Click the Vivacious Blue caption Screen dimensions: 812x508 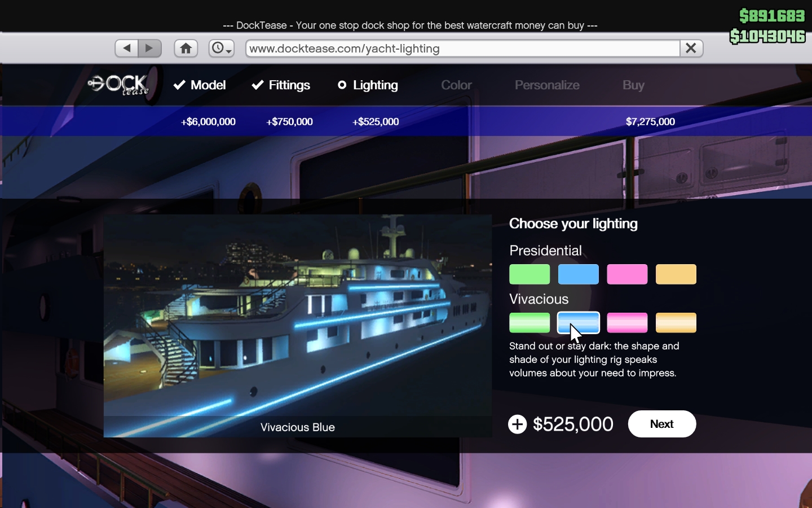[x=298, y=427]
